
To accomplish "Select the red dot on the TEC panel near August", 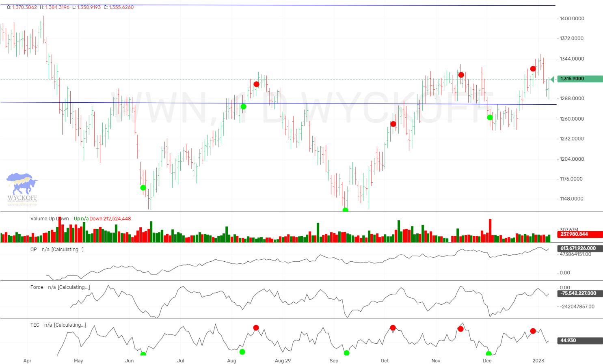I will (x=256, y=327).
